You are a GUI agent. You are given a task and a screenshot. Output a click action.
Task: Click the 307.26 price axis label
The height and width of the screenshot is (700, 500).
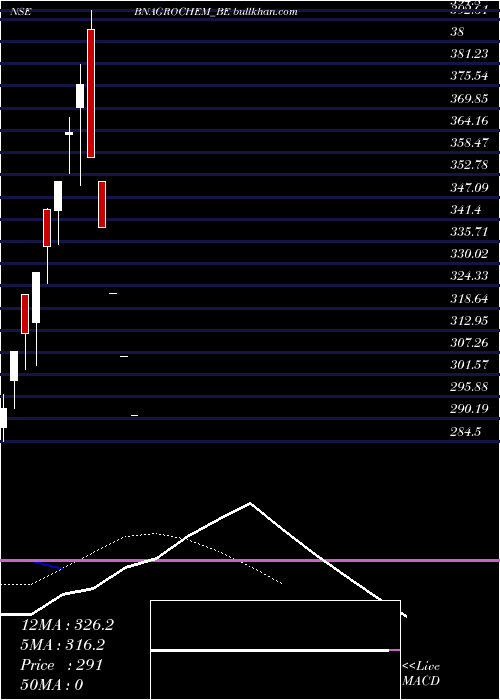[x=469, y=342]
